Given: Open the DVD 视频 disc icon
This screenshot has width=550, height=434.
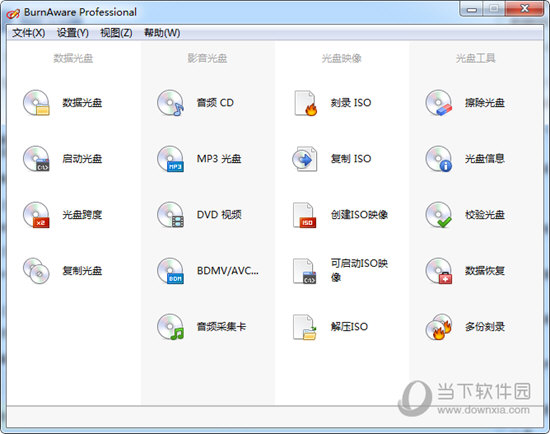Looking at the screenshot, I should click(170, 215).
